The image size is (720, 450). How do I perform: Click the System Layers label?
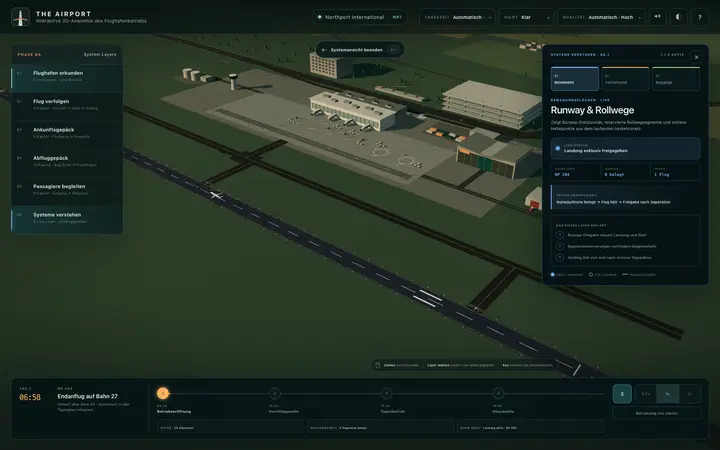[100, 55]
